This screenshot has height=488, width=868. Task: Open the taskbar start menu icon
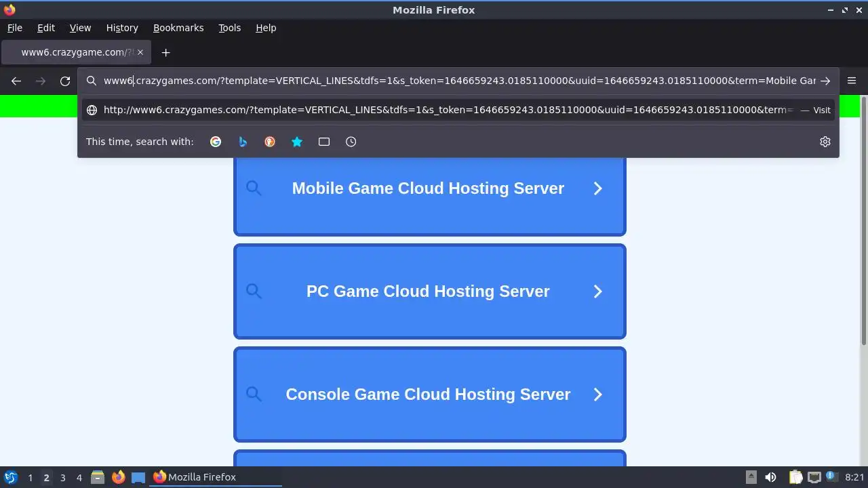(10, 477)
